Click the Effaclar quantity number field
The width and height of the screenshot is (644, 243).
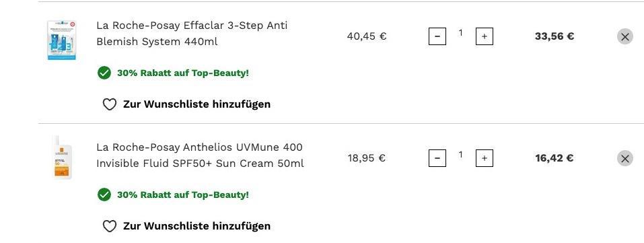pos(461,33)
